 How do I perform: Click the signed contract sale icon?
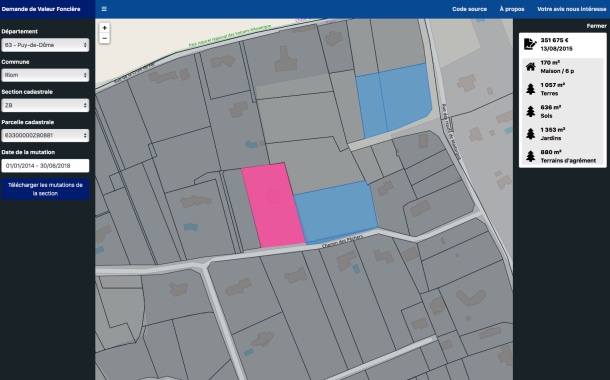coord(530,44)
